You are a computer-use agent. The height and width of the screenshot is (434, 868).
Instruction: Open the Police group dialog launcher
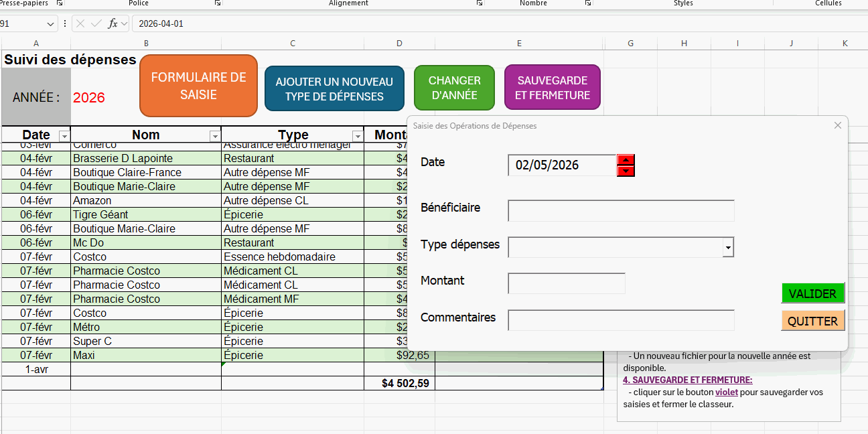pos(217,3)
